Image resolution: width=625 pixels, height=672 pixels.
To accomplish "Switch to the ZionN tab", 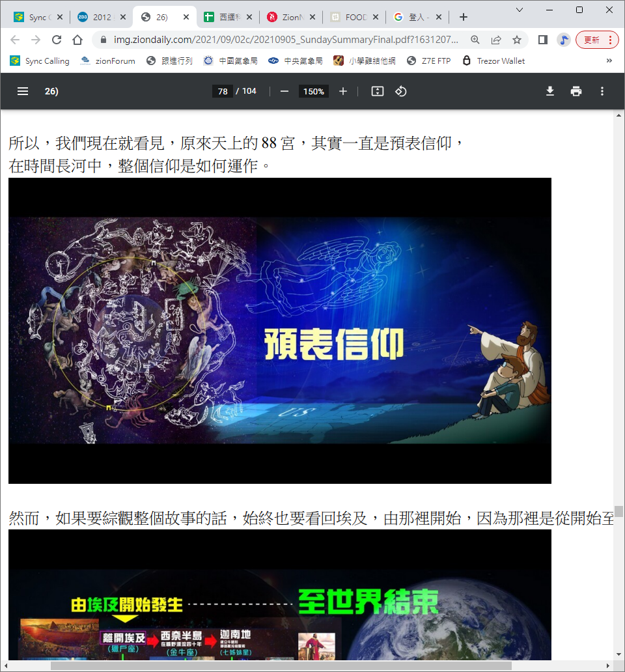I will [x=291, y=17].
